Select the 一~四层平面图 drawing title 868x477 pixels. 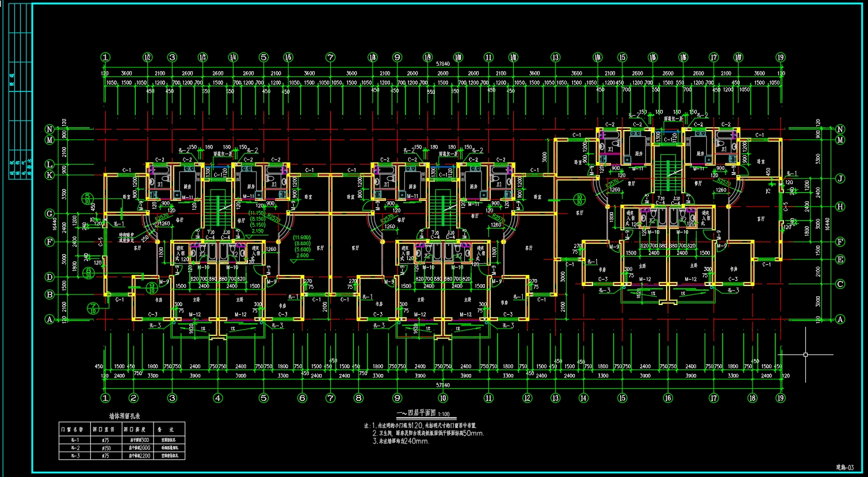coord(417,414)
